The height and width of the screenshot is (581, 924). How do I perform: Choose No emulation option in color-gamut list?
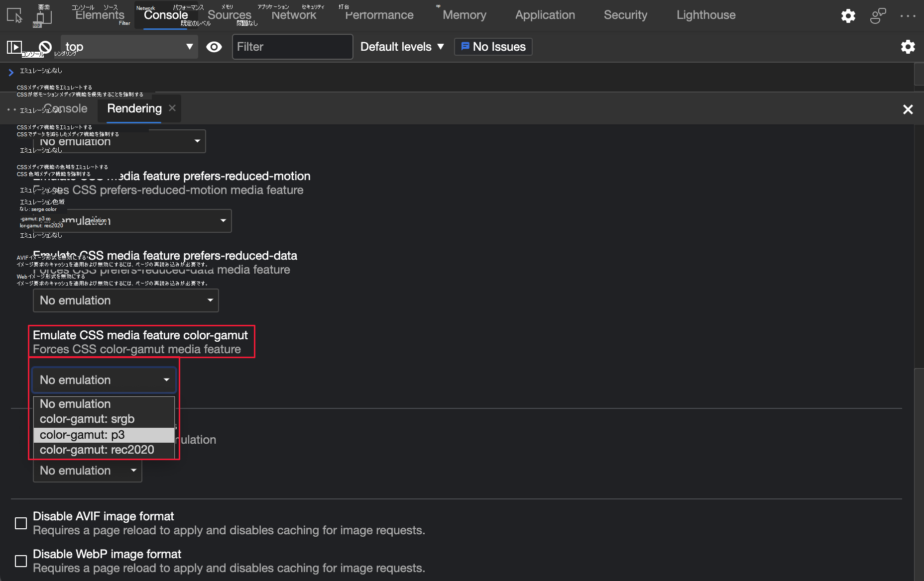click(104, 404)
